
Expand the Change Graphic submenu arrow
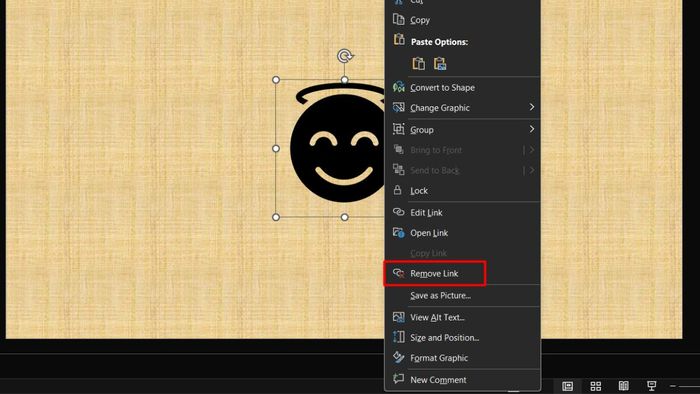pos(532,107)
